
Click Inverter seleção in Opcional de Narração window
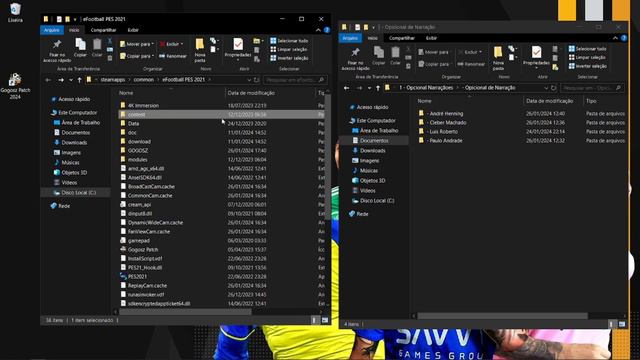[588, 66]
